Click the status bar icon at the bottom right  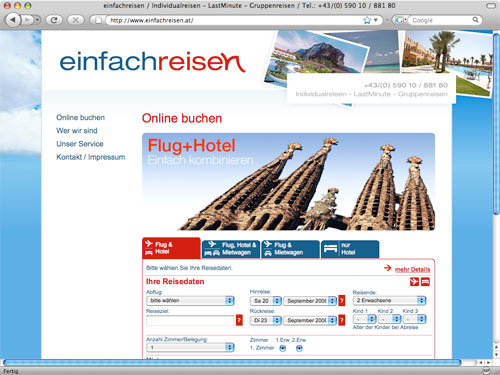tap(487, 371)
